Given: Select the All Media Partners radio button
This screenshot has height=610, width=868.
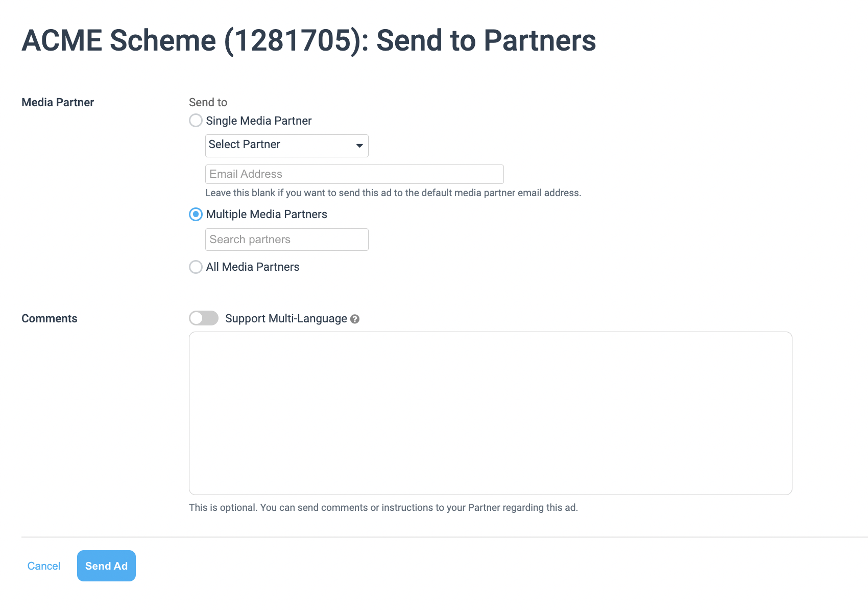Looking at the screenshot, I should (x=196, y=267).
